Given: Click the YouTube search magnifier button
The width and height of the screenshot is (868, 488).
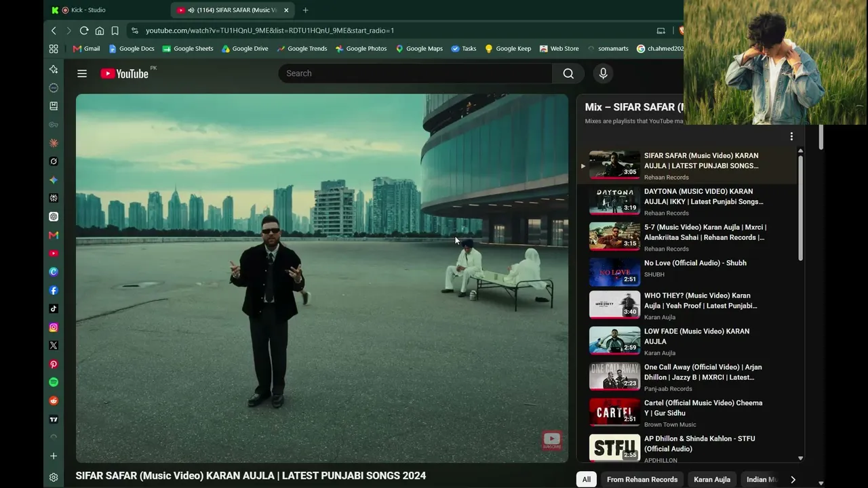Looking at the screenshot, I should 568,74.
